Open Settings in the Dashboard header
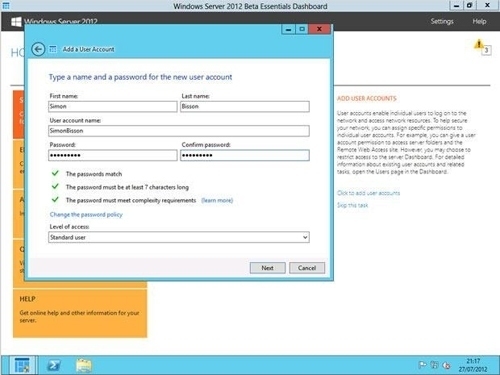The width and height of the screenshot is (500, 375). [442, 21]
